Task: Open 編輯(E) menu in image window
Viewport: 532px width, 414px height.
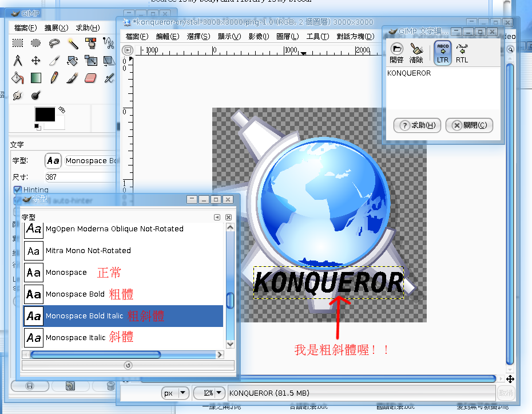Action: pyautogui.click(x=168, y=36)
